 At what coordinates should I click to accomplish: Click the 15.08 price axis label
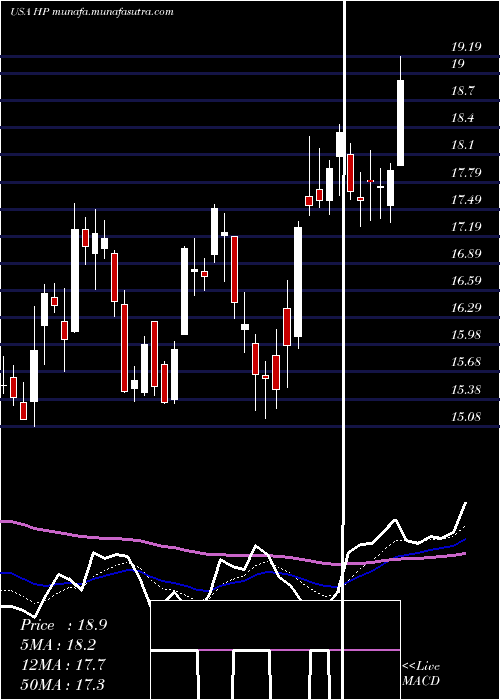[x=466, y=417]
